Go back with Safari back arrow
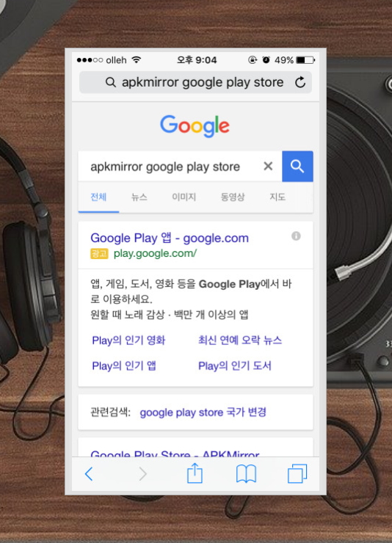 tap(89, 474)
